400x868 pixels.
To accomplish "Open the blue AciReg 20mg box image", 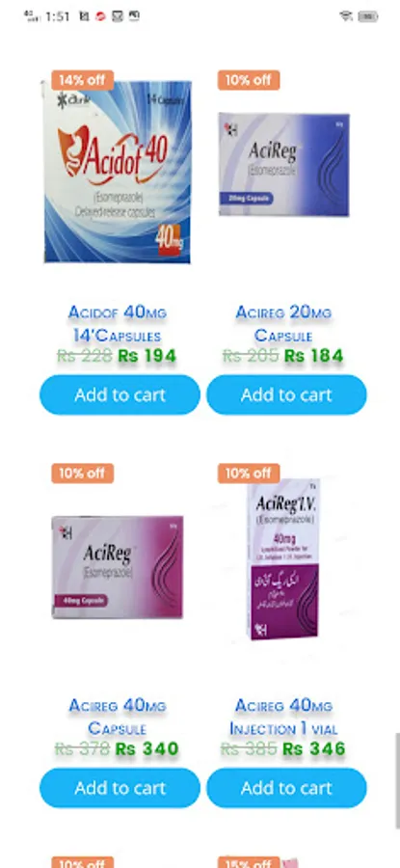I will click(x=283, y=164).
